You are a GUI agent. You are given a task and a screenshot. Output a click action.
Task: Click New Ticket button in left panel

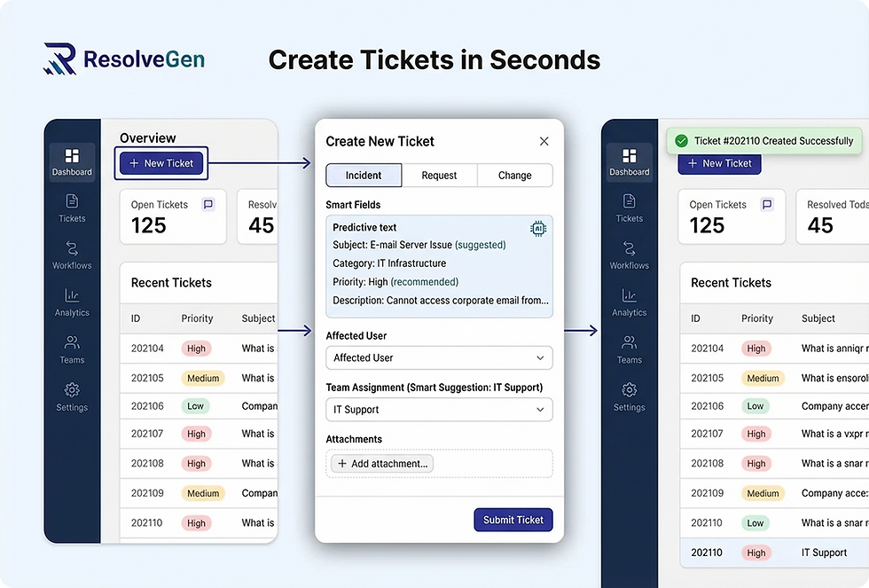coord(161,163)
